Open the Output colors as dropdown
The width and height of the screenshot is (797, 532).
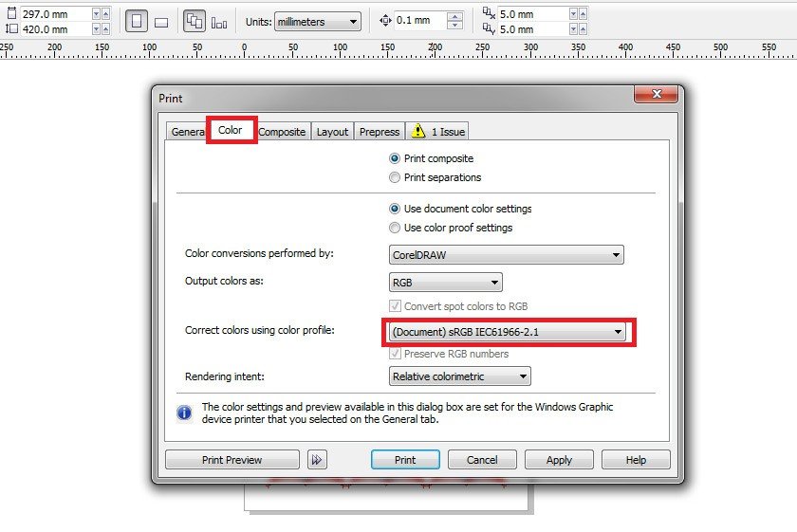pyautogui.click(x=446, y=283)
